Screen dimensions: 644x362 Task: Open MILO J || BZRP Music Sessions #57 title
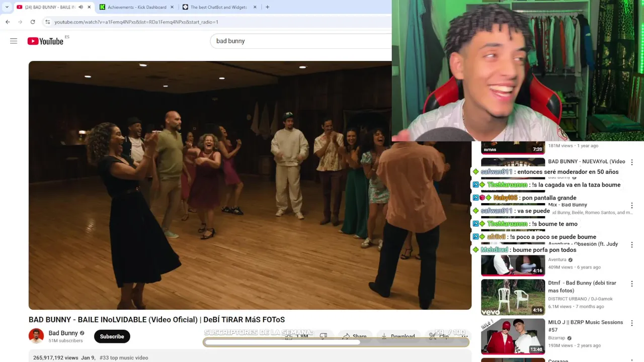[586, 326]
